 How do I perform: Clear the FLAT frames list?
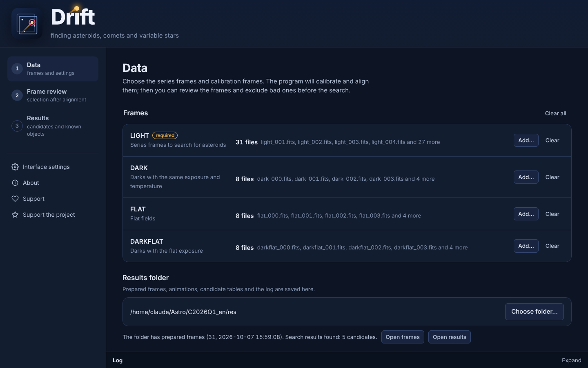coord(552,214)
